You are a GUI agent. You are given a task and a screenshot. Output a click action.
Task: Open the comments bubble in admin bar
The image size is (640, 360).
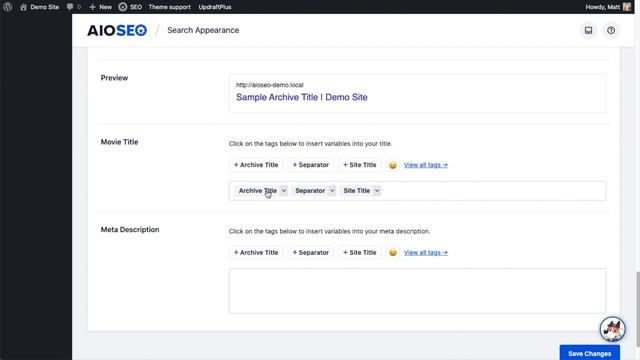[73, 7]
